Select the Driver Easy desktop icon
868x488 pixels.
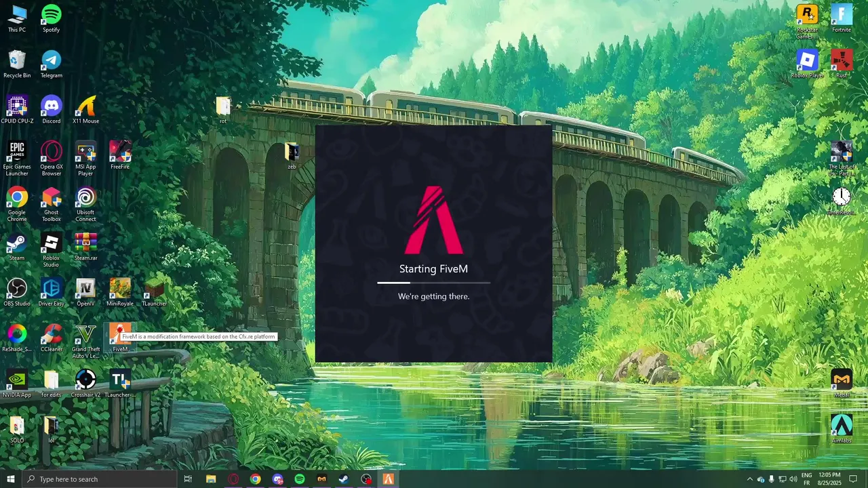click(52, 292)
